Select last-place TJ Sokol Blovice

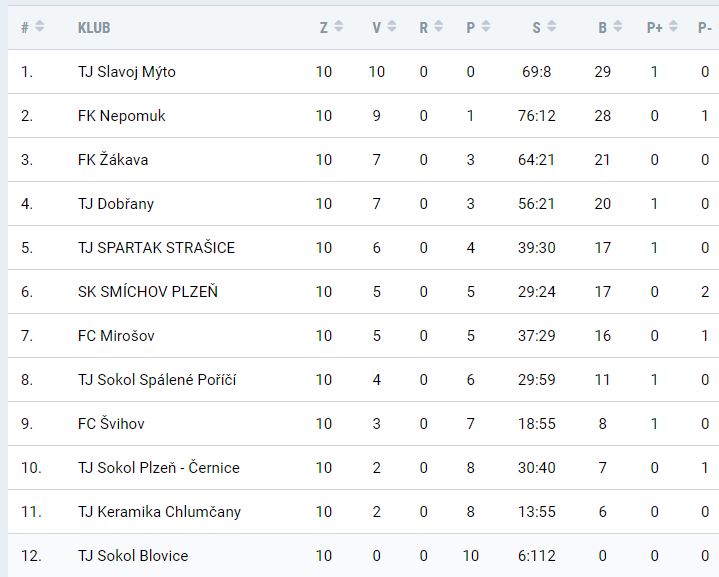tap(133, 556)
